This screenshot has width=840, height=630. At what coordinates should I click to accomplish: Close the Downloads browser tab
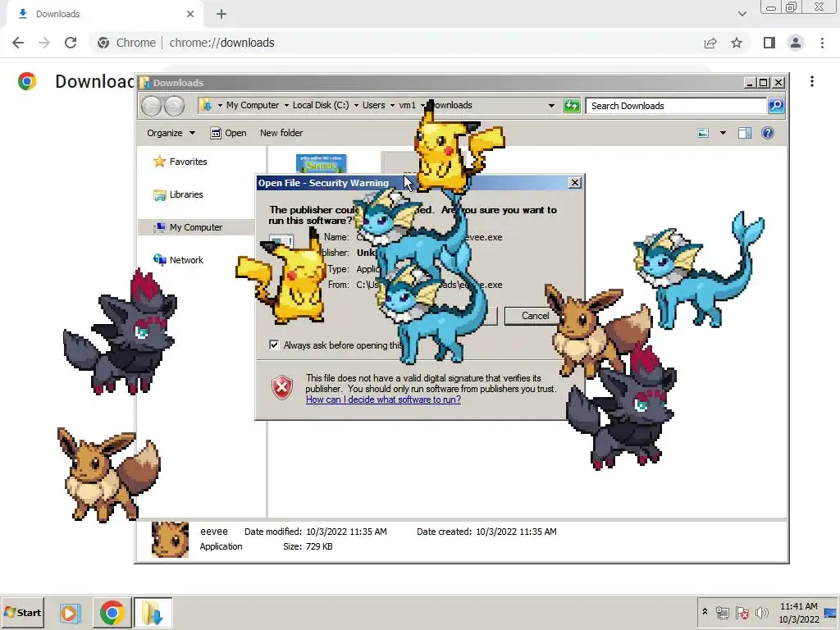190,14
